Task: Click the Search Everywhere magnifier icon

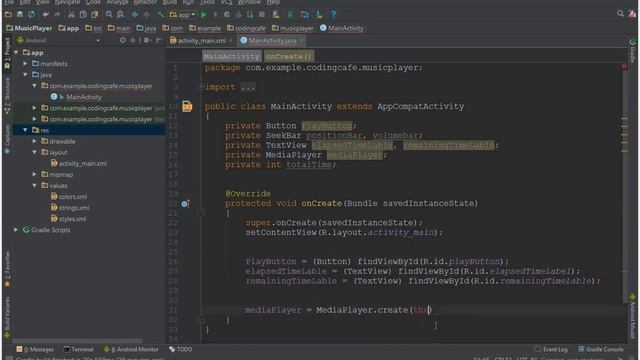Action: tap(620, 14)
